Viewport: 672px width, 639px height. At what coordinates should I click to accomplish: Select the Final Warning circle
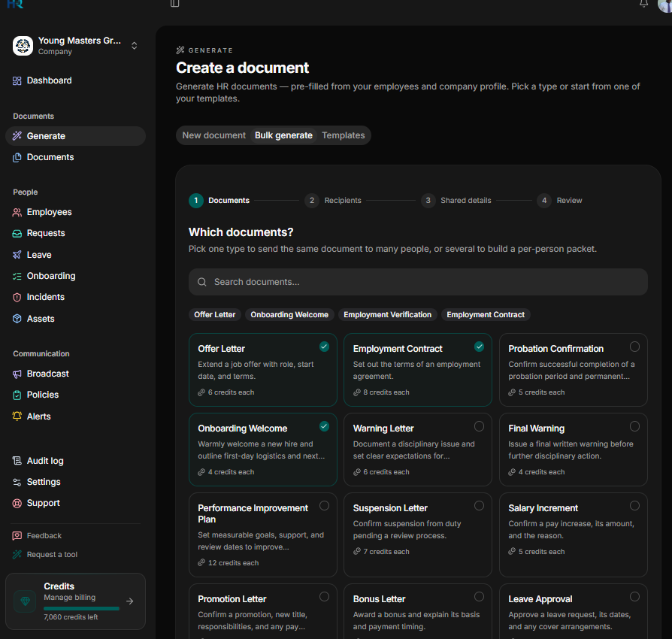click(x=634, y=426)
